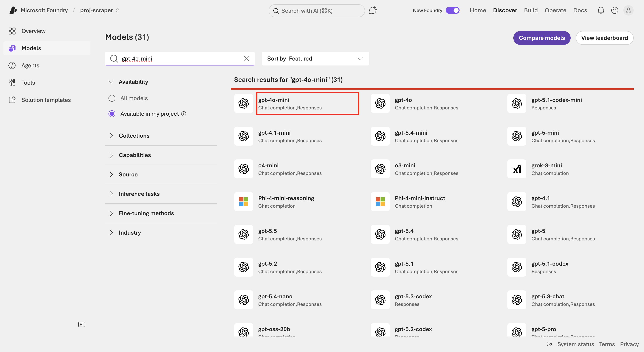Click the System status broadcast icon
This screenshot has width=644, height=352.
[x=549, y=344]
